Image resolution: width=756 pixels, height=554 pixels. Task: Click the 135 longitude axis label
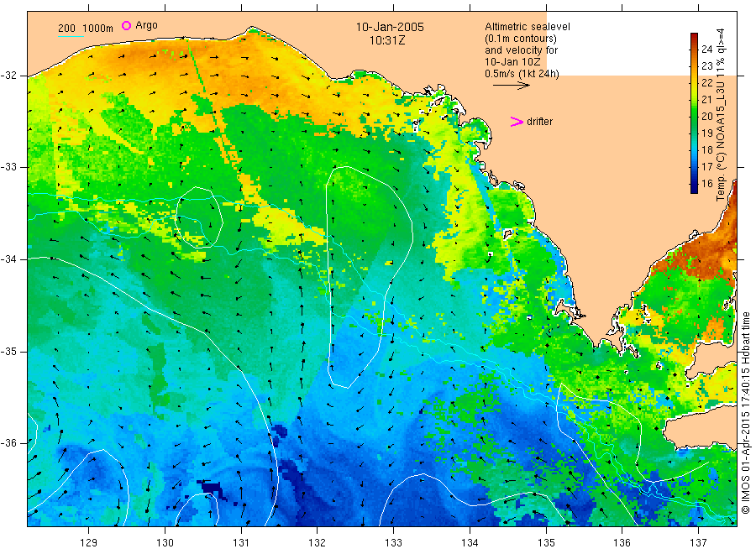pyautogui.click(x=546, y=543)
